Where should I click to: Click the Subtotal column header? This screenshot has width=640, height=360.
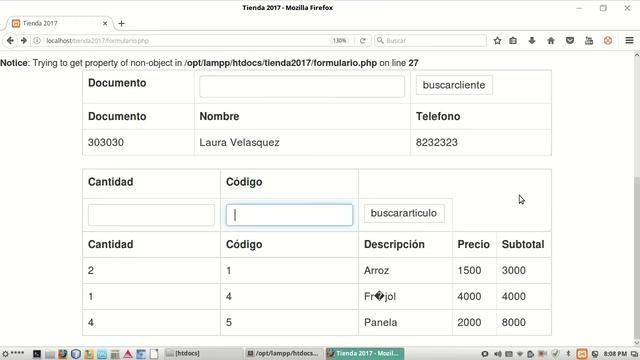pyautogui.click(x=523, y=244)
